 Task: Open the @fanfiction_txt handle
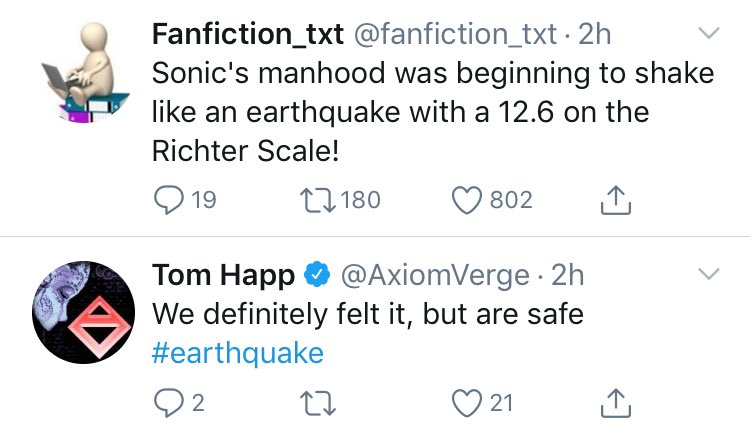click(455, 35)
